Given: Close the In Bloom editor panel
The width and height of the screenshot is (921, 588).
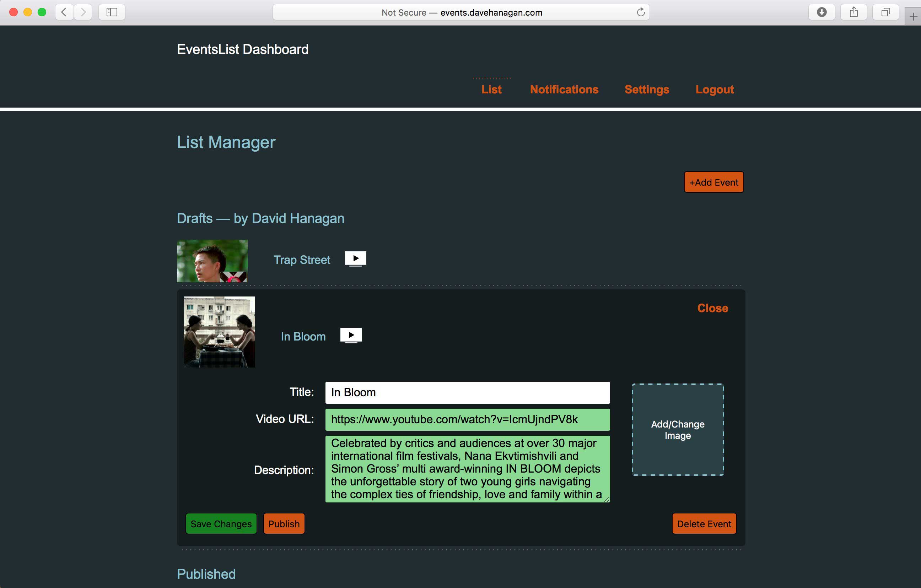Looking at the screenshot, I should point(712,308).
